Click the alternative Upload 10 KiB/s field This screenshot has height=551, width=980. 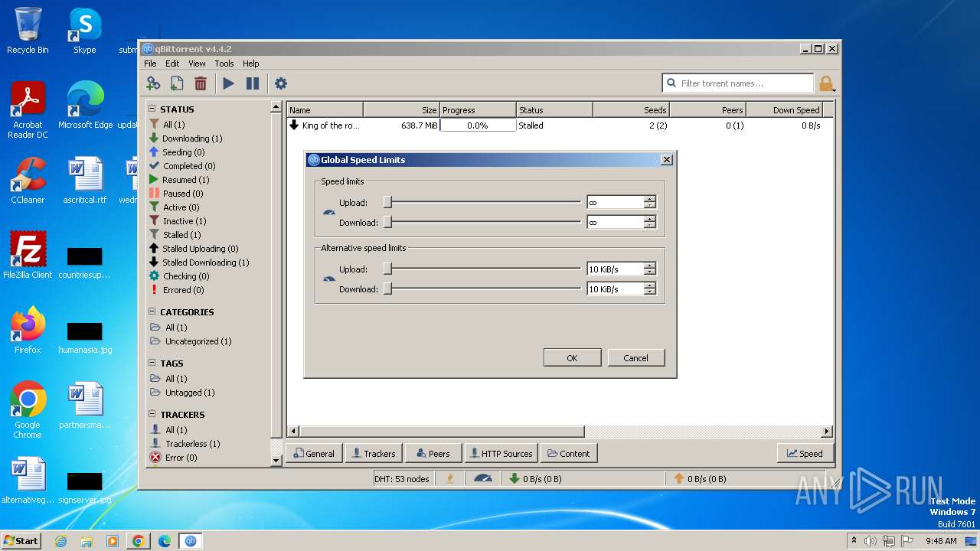[x=616, y=269]
